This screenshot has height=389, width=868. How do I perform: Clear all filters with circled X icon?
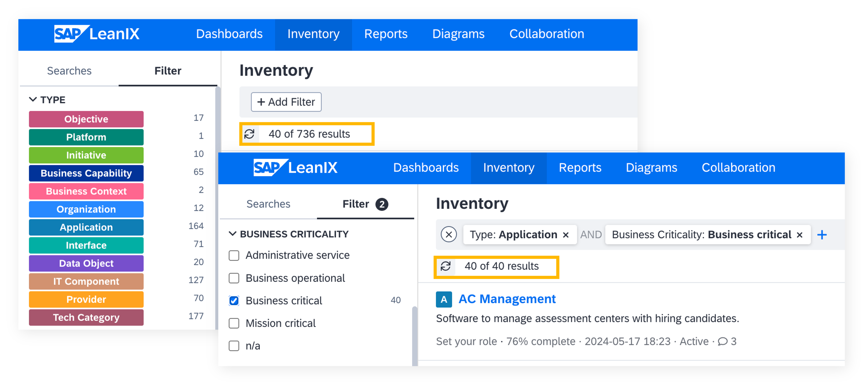point(449,235)
